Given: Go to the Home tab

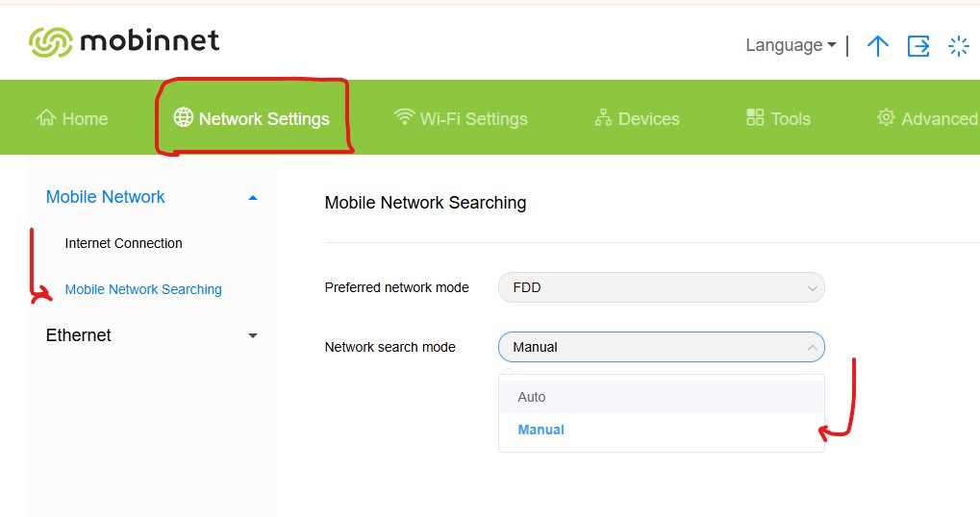Looking at the screenshot, I should pyautogui.click(x=72, y=118).
